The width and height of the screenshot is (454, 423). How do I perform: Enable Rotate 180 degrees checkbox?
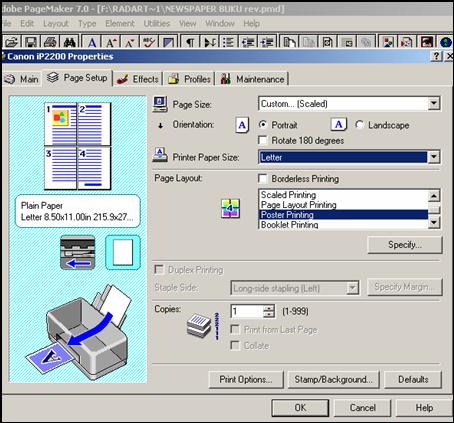point(263,140)
